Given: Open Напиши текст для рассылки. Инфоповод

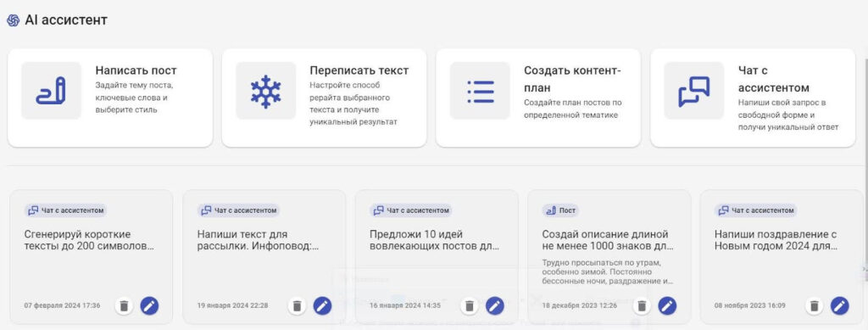Looking at the screenshot, I should coord(258,240).
